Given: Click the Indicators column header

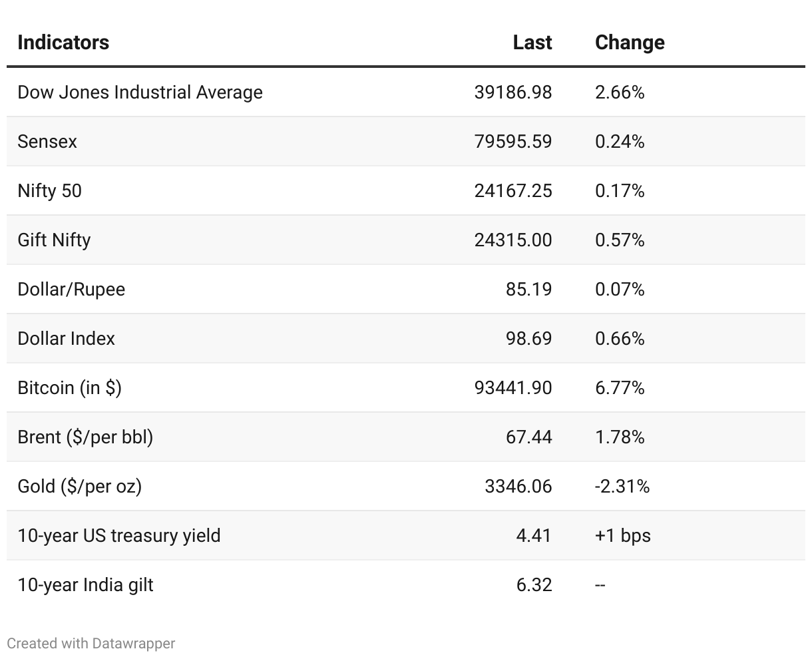Looking at the screenshot, I should 63,43.
